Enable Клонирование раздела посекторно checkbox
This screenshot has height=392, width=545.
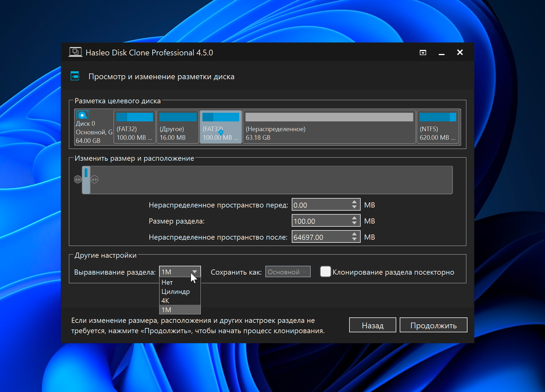pyautogui.click(x=325, y=271)
